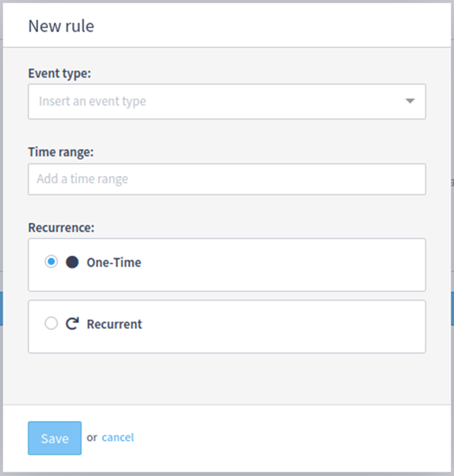
Task: Focus the "Add a time range" field
Action: pos(227,179)
